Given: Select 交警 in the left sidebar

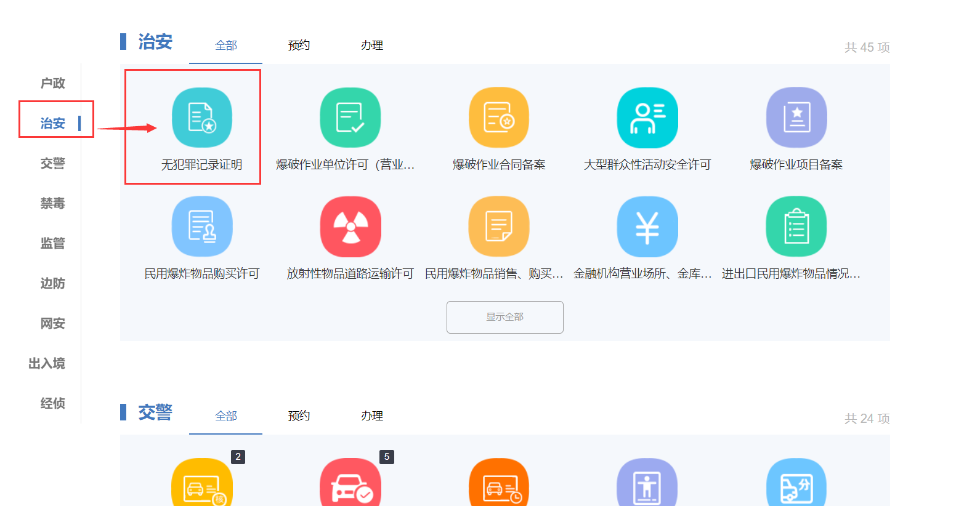Looking at the screenshot, I should pos(52,163).
